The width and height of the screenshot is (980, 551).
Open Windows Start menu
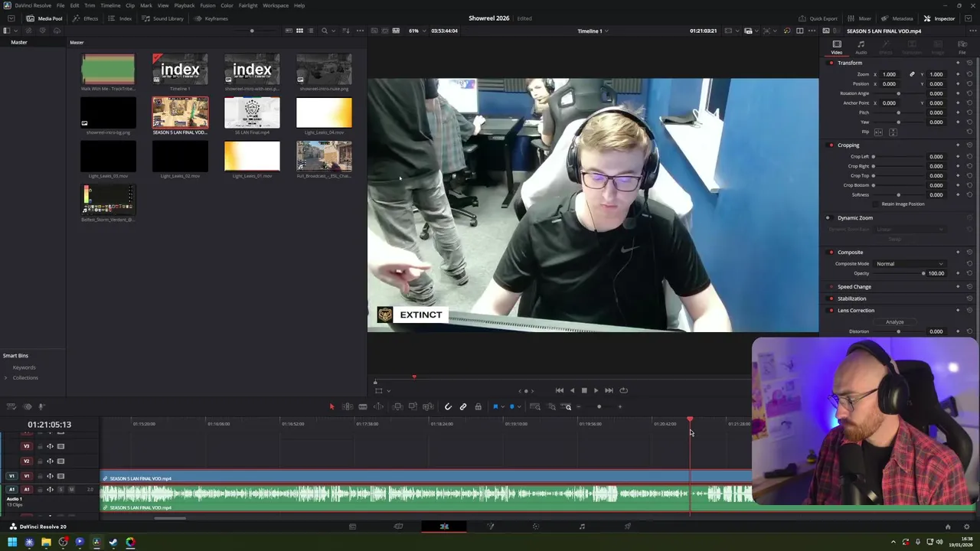[x=12, y=542]
